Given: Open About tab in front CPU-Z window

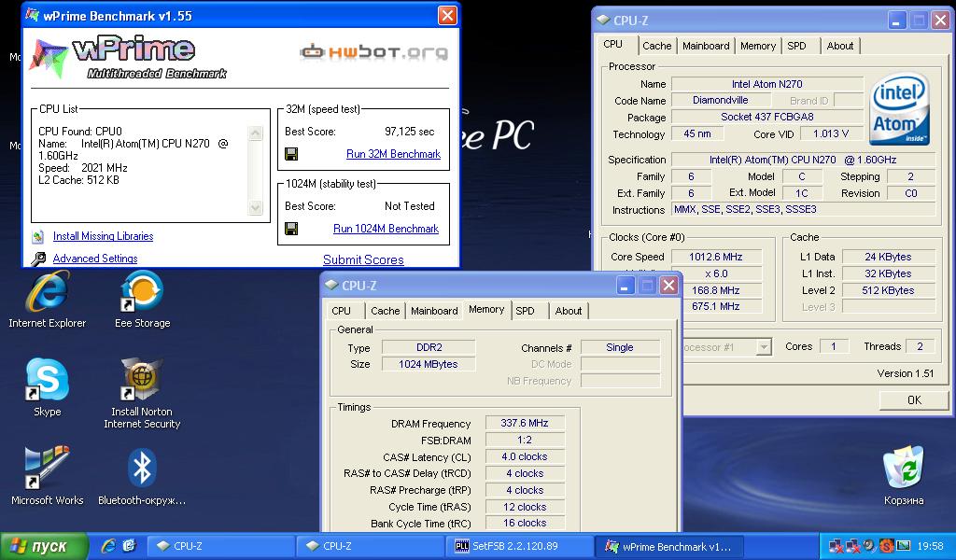Looking at the screenshot, I should click(569, 311).
